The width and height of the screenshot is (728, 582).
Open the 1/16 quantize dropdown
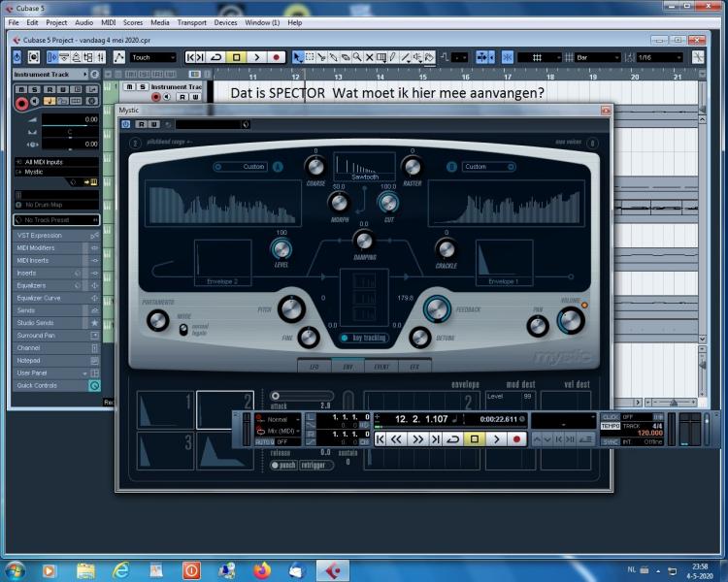click(x=659, y=57)
